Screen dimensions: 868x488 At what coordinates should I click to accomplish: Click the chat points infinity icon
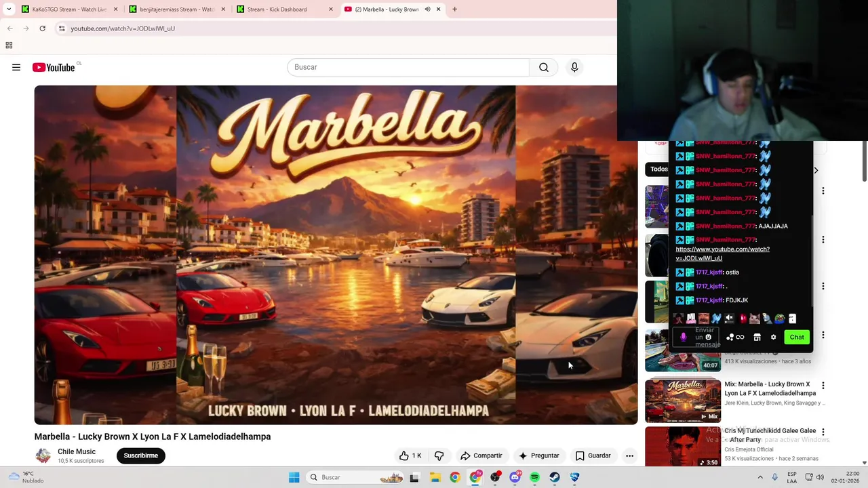click(740, 337)
